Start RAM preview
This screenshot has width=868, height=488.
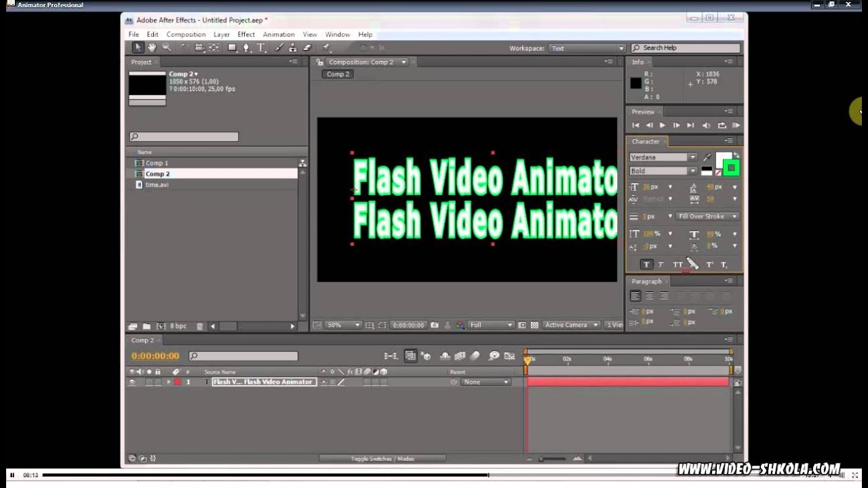[x=736, y=125]
